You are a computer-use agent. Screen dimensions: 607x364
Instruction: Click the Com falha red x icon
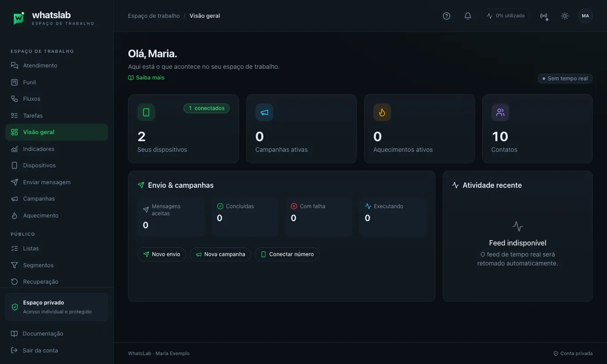point(294,206)
